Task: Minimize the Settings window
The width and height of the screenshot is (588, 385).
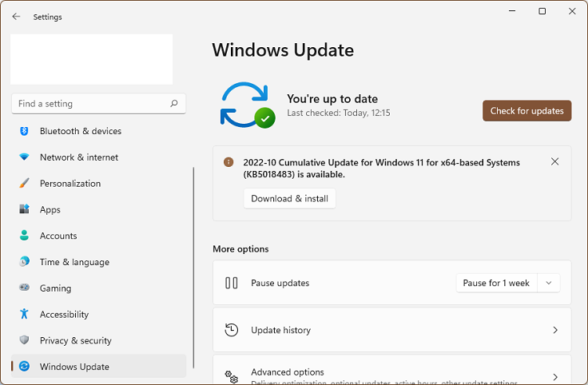Action: tap(512, 11)
